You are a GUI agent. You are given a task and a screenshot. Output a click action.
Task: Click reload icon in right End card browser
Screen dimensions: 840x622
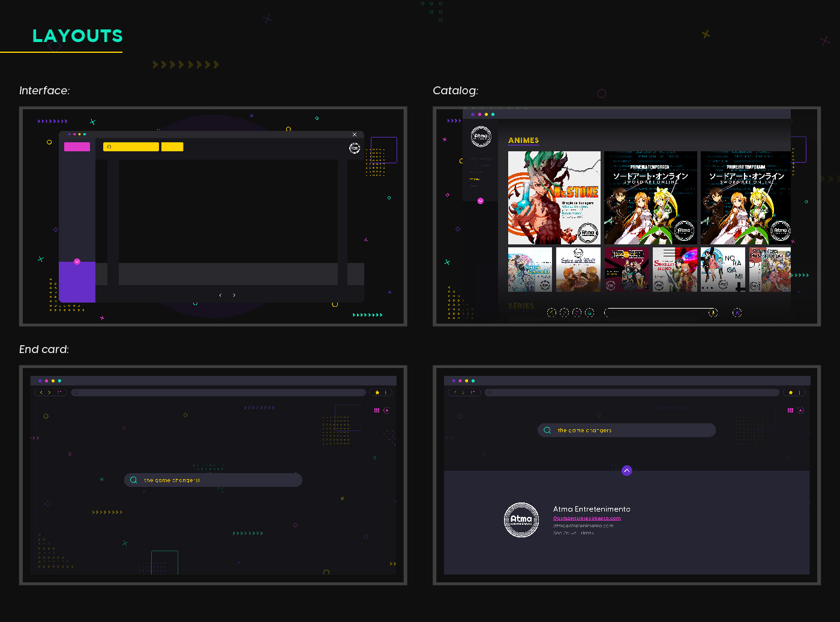(x=473, y=393)
